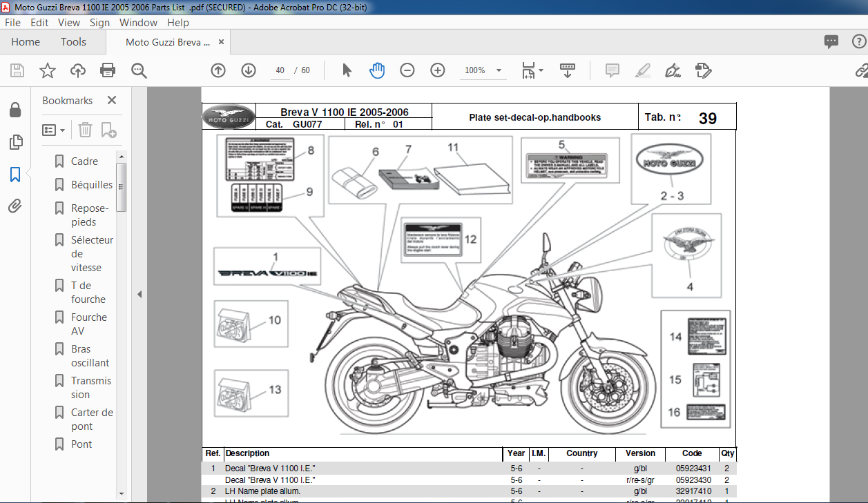The width and height of the screenshot is (868, 503).
Task: Open the Pont bookmark
Action: click(81, 444)
